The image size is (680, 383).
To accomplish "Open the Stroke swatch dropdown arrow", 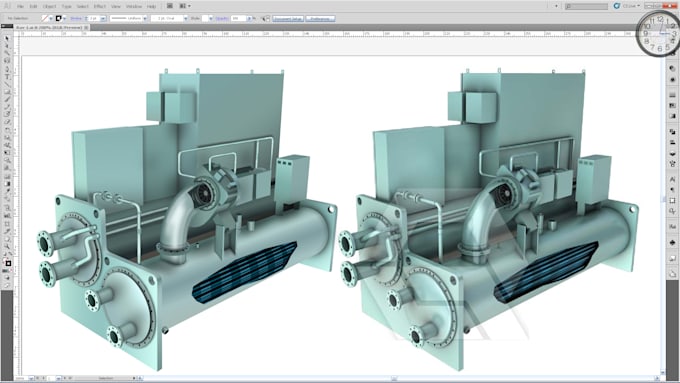I will click(64, 19).
